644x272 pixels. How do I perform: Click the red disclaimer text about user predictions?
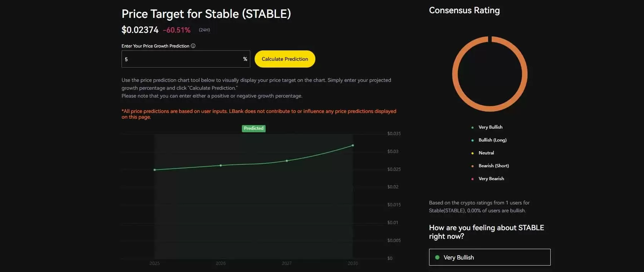click(259, 114)
